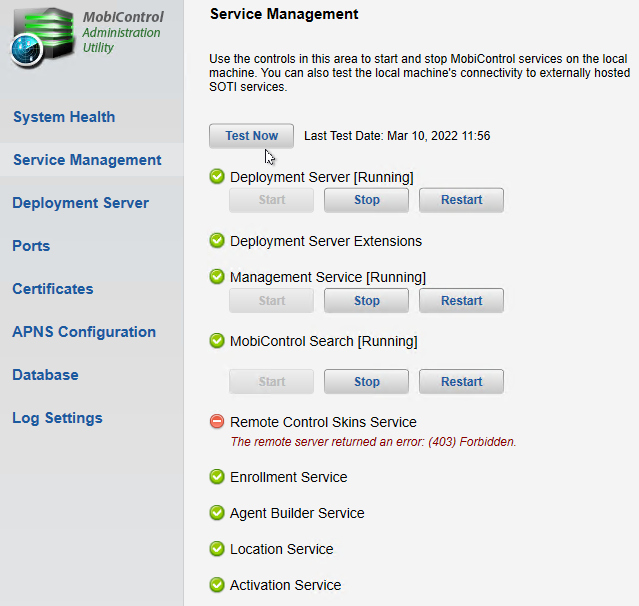Open the Certificates section
This screenshot has width=639, height=606.
[52, 289]
